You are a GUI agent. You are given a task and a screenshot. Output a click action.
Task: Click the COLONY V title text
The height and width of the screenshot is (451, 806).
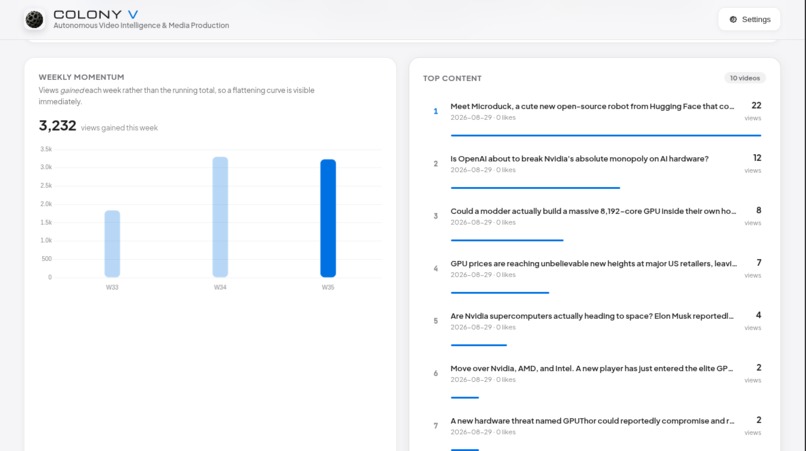coord(96,14)
